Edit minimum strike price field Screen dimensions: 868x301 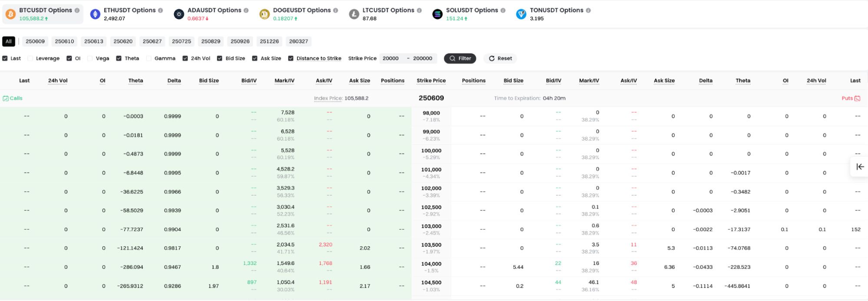click(x=392, y=59)
